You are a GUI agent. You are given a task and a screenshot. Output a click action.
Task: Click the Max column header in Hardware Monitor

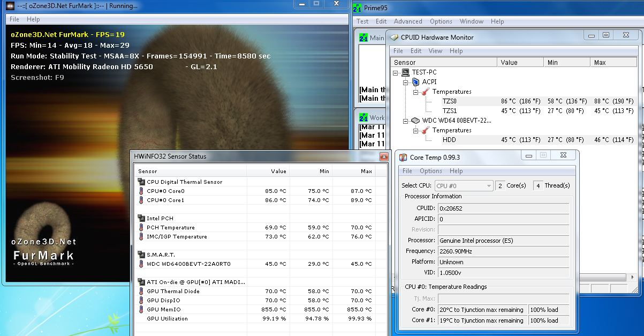[614, 63]
